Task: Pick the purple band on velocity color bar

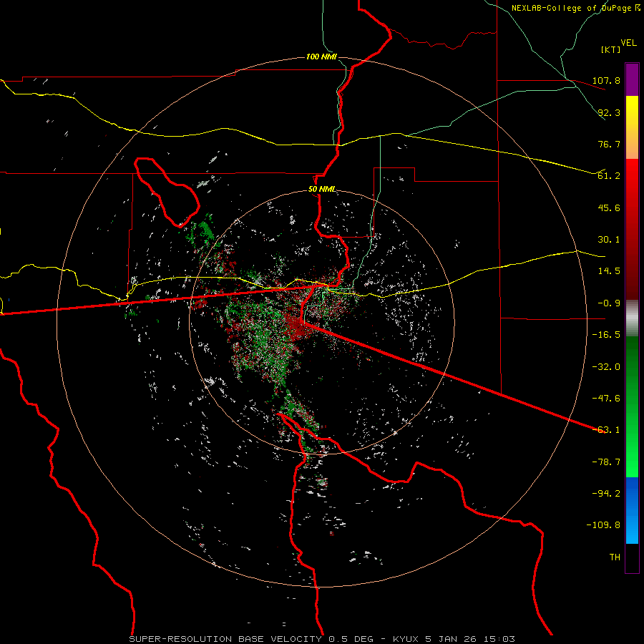Action: pos(632,79)
